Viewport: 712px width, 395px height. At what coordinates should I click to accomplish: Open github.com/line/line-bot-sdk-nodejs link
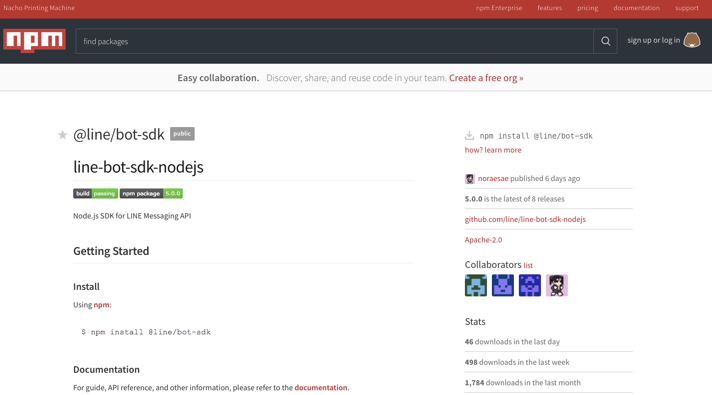coord(525,219)
